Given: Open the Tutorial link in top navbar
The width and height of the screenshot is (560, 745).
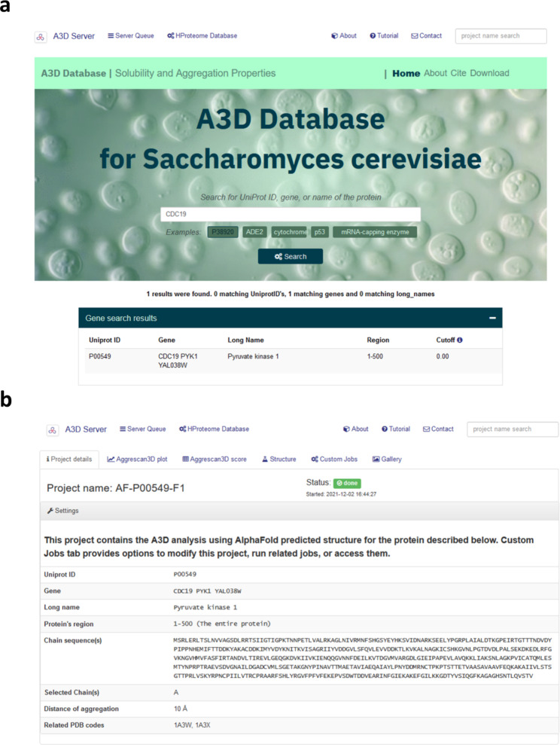Looking at the screenshot, I should pyautogui.click(x=384, y=35).
